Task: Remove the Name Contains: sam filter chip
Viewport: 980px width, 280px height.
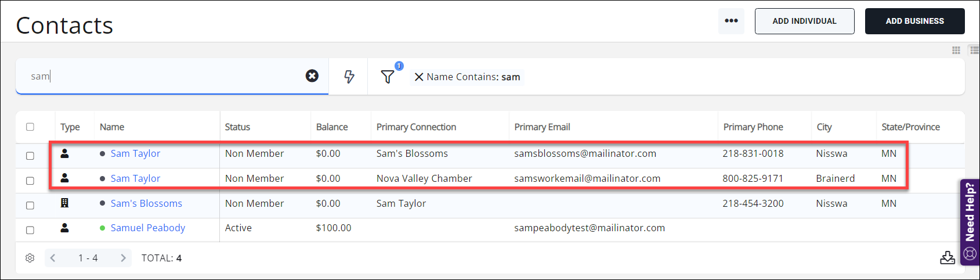Action: (x=419, y=77)
